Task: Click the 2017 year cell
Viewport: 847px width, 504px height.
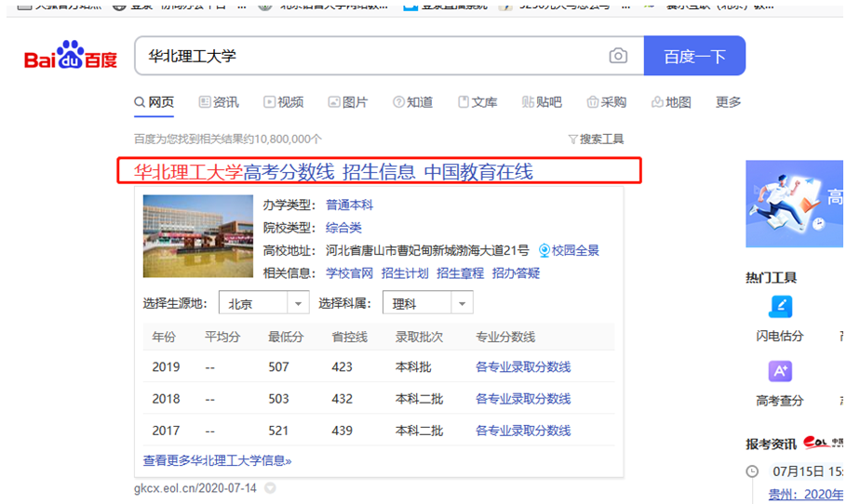Action: (x=166, y=431)
